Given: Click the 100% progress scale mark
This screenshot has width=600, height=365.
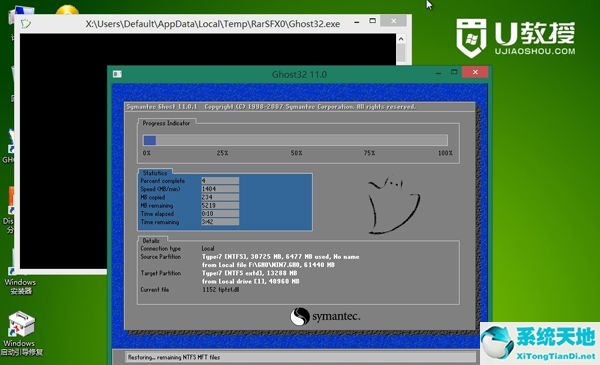Looking at the screenshot, I should coord(445,153).
